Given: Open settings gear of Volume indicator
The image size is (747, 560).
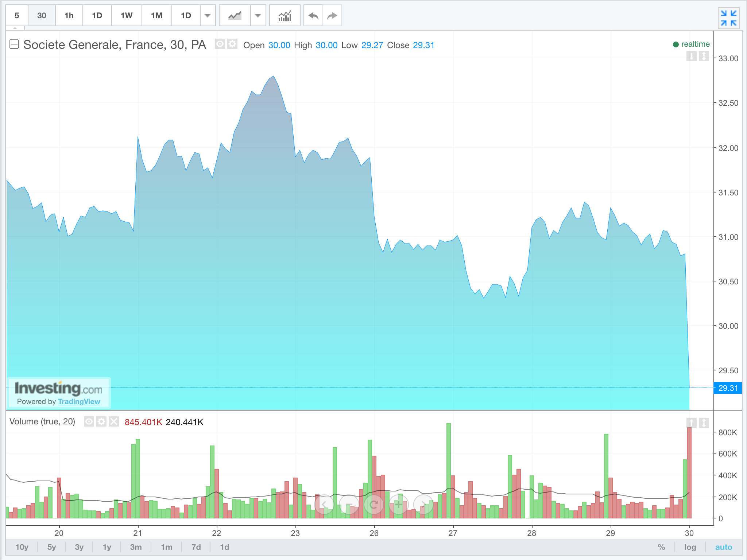Looking at the screenshot, I should [x=101, y=421].
